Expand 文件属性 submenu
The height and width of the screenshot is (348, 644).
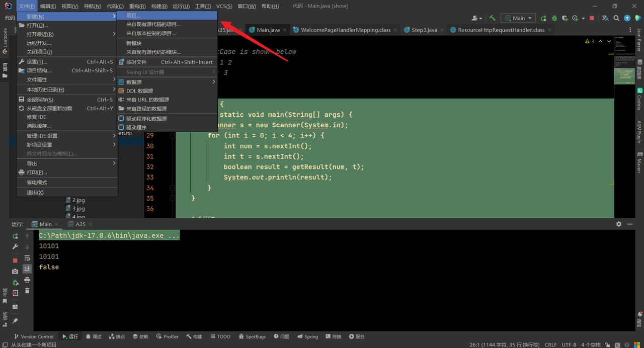67,79
